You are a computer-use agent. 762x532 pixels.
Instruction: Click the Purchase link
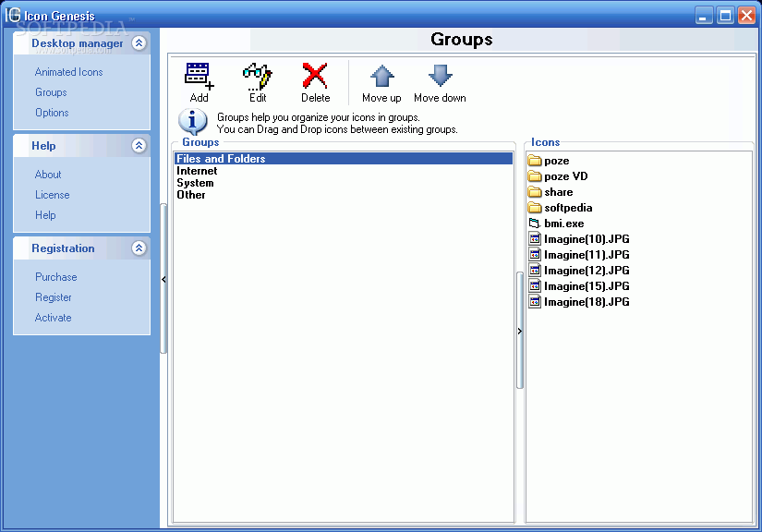point(56,277)
